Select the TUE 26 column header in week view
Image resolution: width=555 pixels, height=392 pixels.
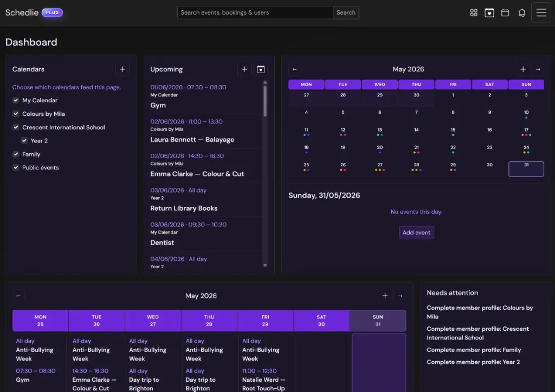coord(96,321)
